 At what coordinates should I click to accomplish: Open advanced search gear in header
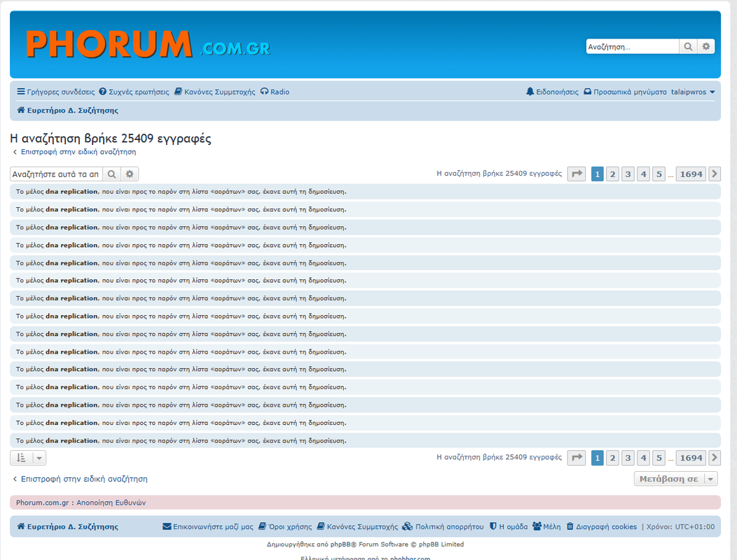pyautogui.click(x=706, y=46)
